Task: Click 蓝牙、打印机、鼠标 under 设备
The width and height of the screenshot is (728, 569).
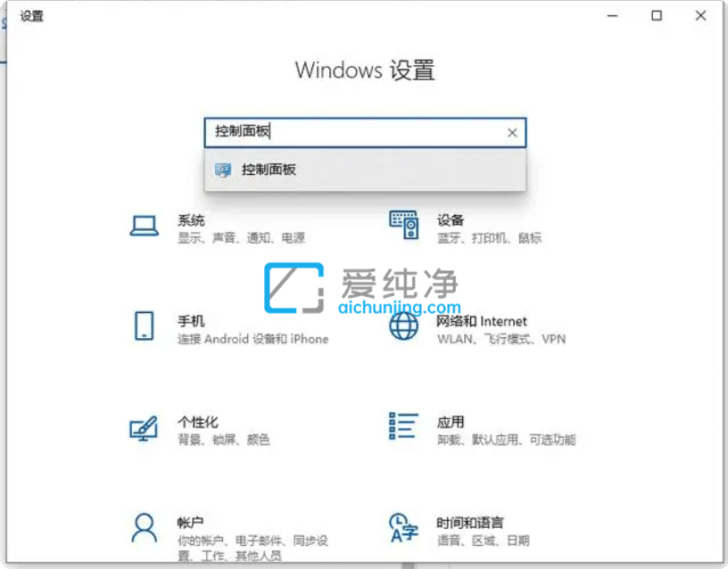Action: pos(491,238)
